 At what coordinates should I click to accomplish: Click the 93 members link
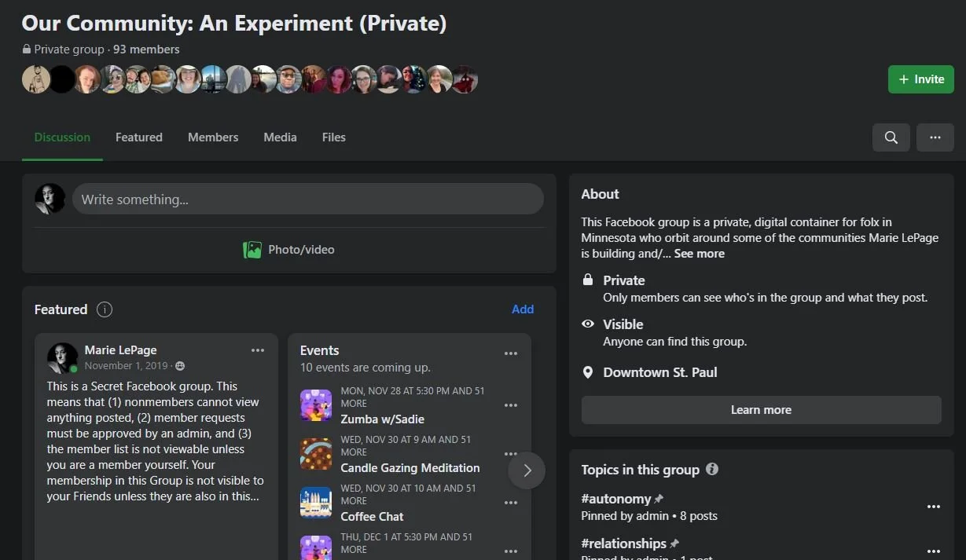coord(146,49)
